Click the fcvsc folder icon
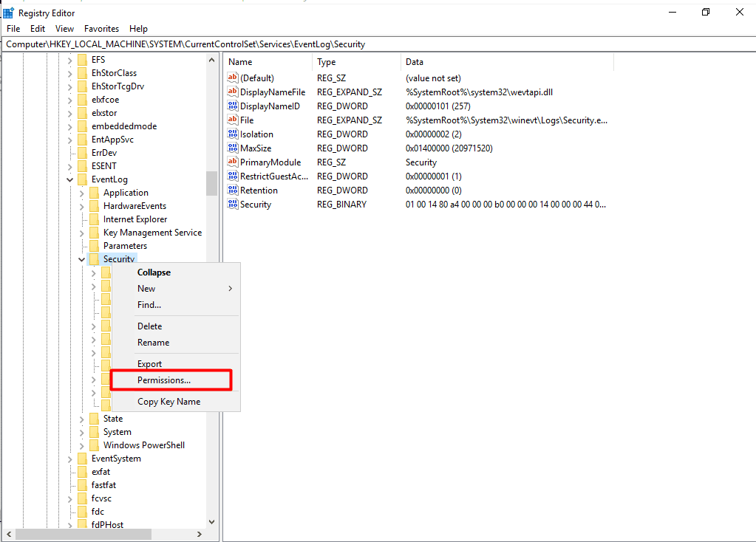The image size is (756, 542). tap(83, 498)
